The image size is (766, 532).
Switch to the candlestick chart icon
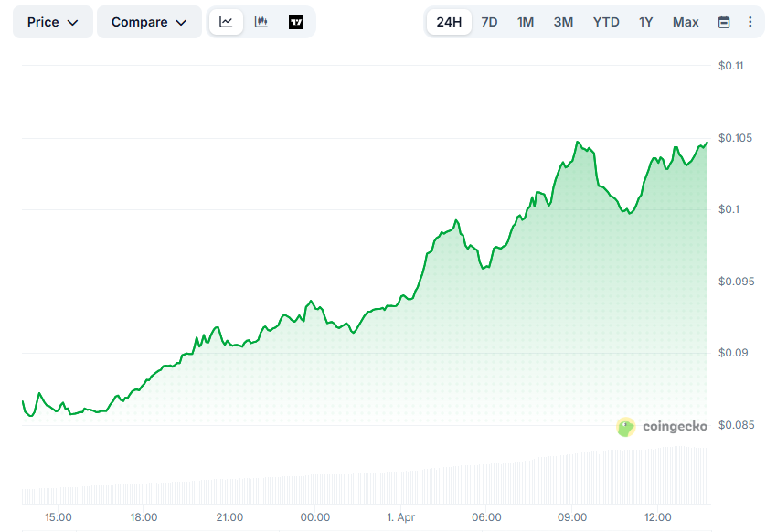[261, 21]
